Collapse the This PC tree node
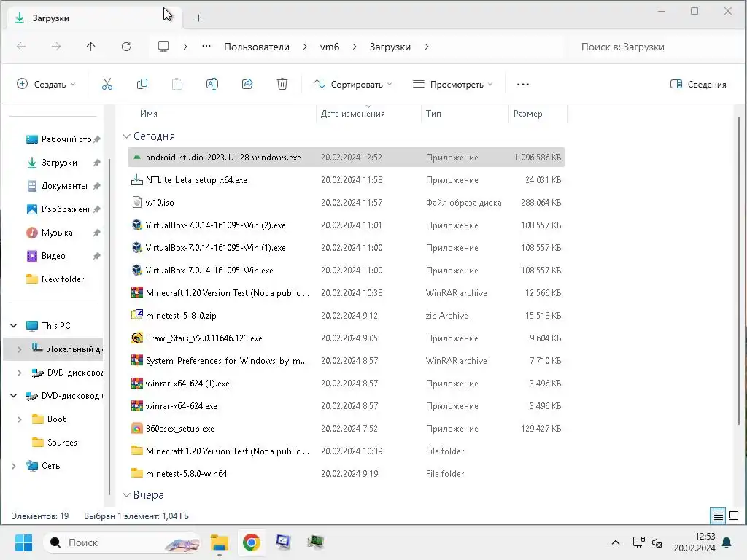The image size is (747, 560). (x=14, y=326)
